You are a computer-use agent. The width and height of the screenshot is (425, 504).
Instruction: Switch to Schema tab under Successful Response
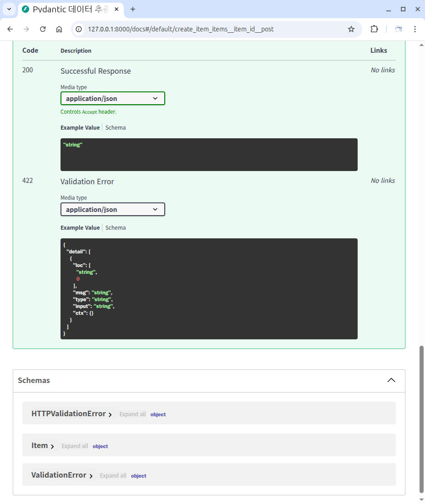116,128
